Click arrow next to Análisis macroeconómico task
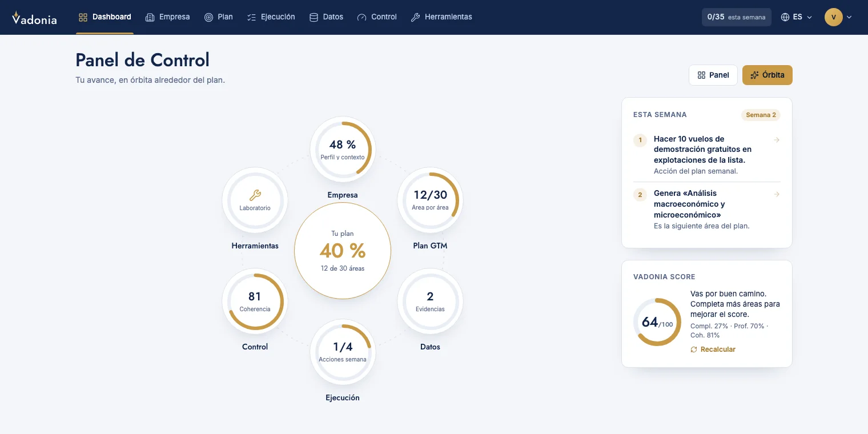 click(x=777, y=194)
